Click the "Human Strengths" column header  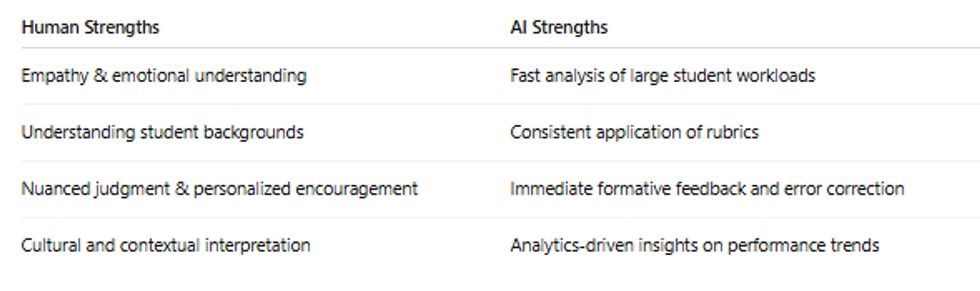coord(90,28)
